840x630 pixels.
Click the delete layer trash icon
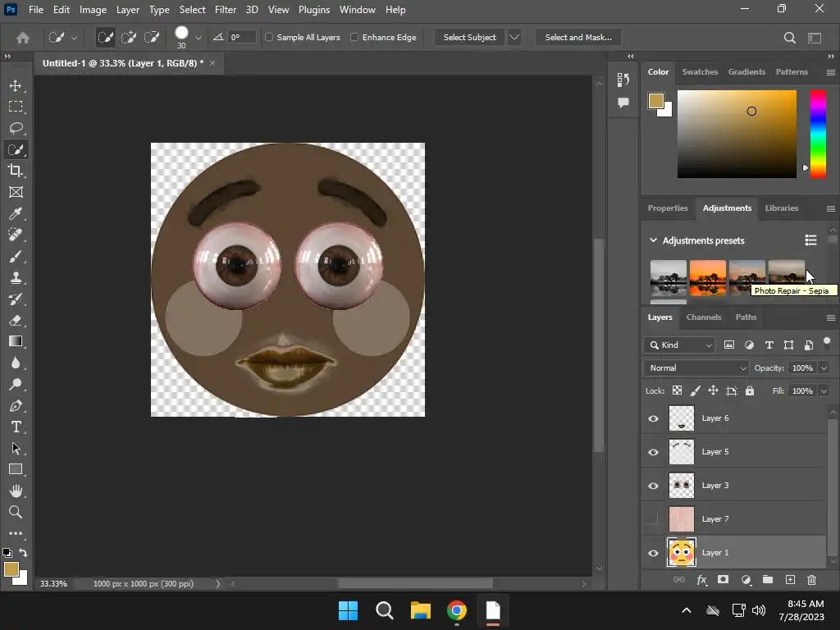pyautogui.click(x=811, y=580)
